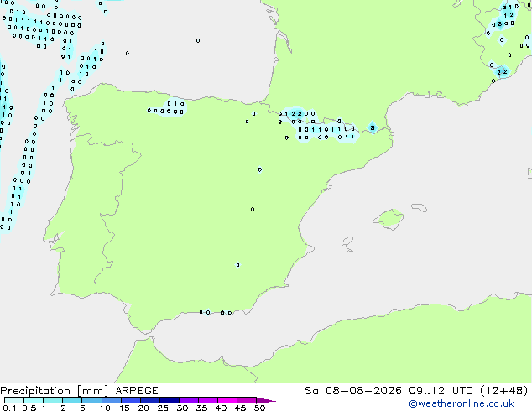Click the dark blue 25 mm legend swatch
Image resolution: width=532 pixels, height=411 pixels.
[170, 400]
